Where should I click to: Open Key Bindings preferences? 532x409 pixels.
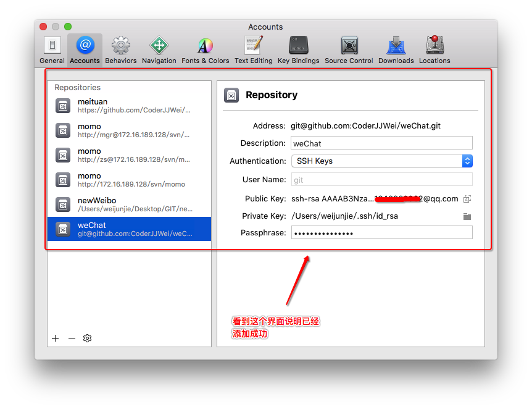click(299, 50)
